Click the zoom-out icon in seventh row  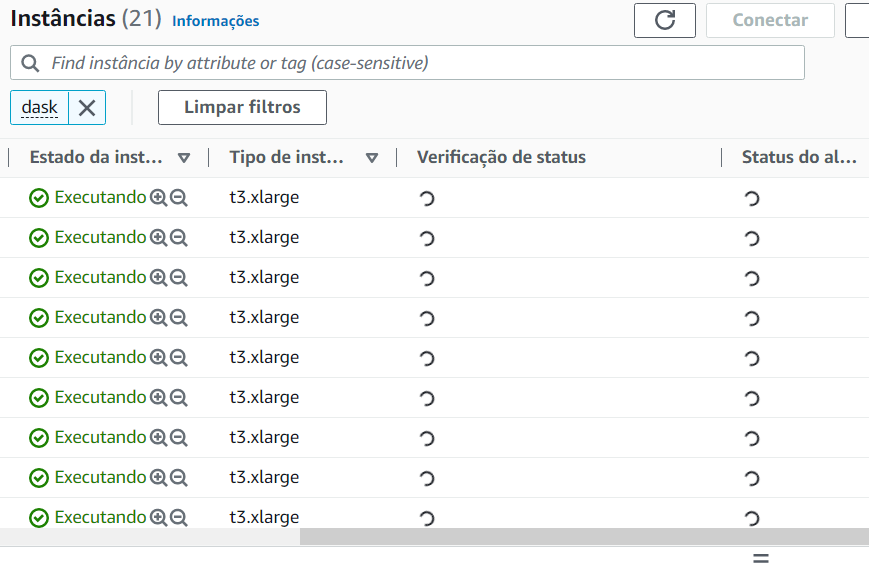point(179,438)
